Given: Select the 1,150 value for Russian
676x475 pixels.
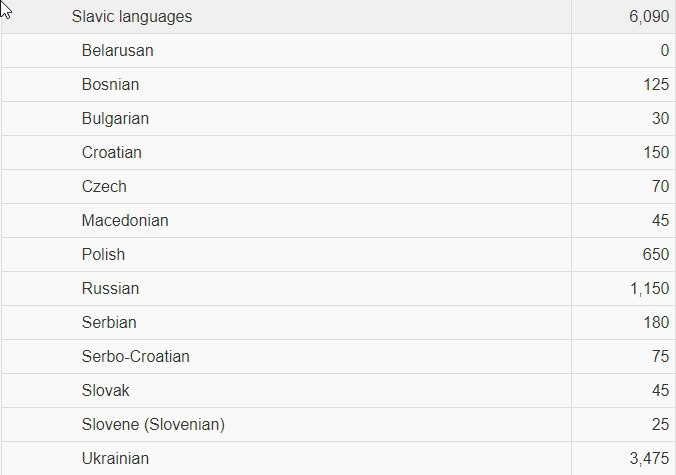Looking at the screenshot, I should (649, 289).
